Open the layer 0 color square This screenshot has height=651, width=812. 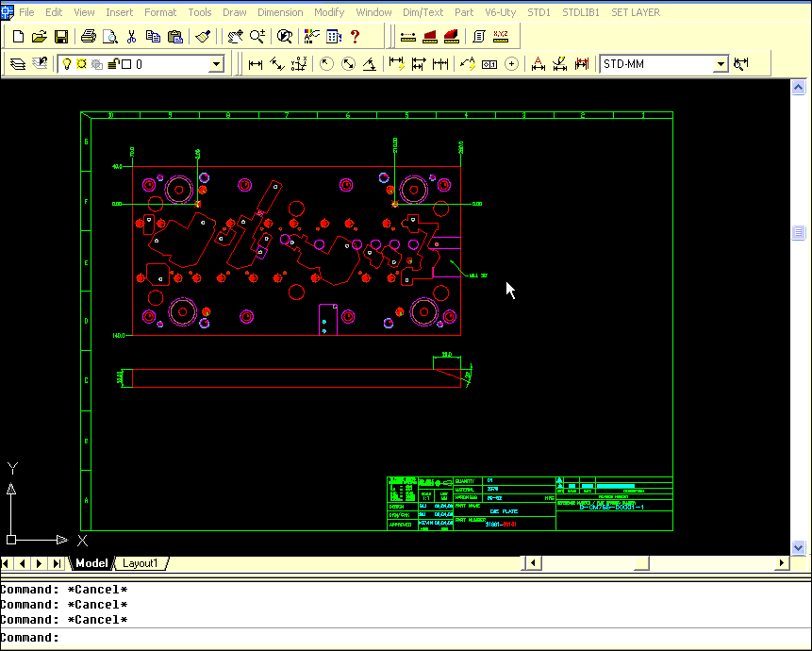pos(126,64)
